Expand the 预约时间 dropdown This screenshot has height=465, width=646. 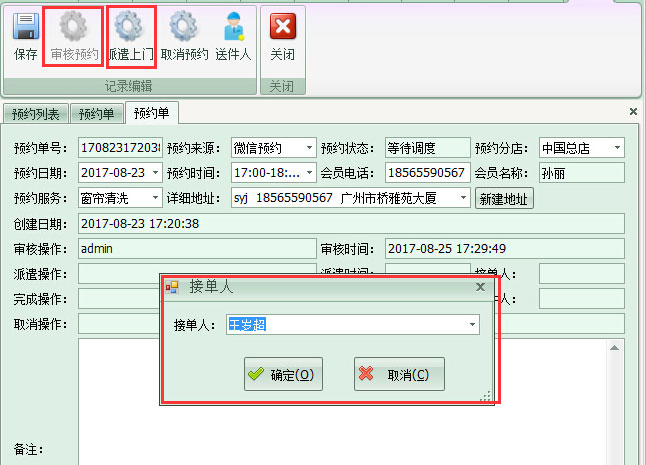tap(309, 173)
